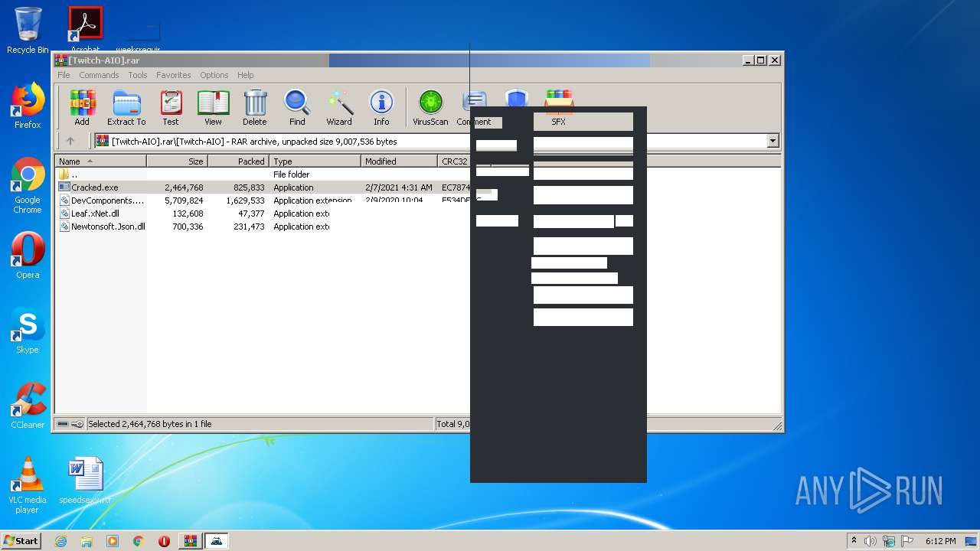980x551 pixels.
Task: Sort the list by Name column
Action: [x=101, y=161]
